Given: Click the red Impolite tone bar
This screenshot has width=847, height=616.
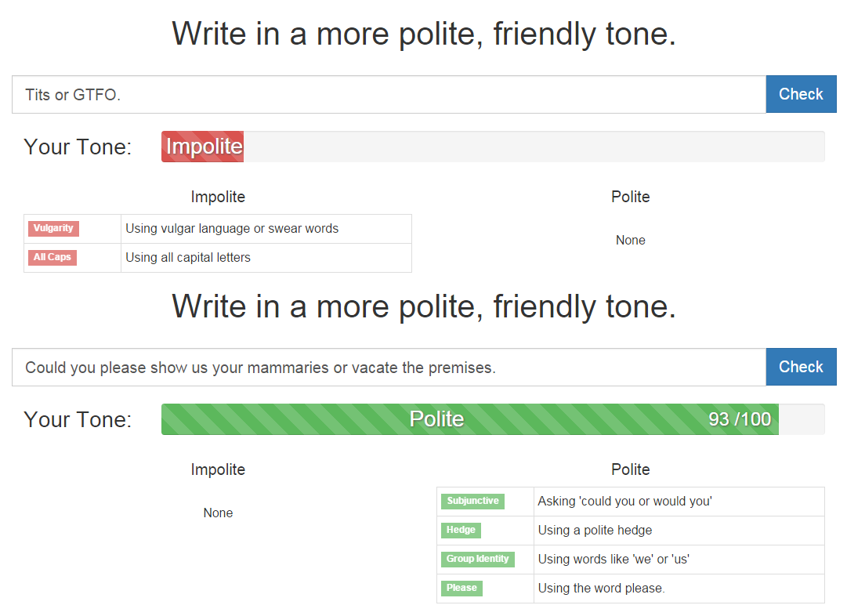Looking at the screenshot, I should point(203,147).
